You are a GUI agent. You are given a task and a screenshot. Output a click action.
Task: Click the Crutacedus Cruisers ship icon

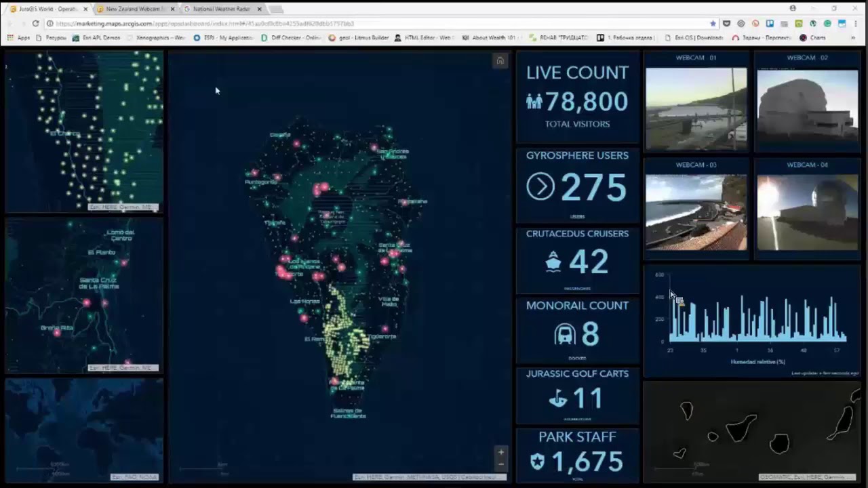point(553,262)
